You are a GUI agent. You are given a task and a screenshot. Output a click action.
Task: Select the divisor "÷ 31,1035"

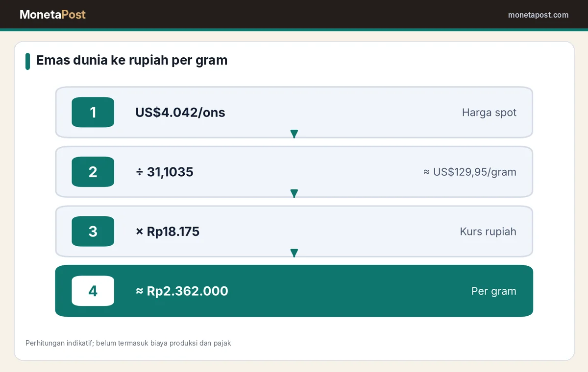pos(165,172)
